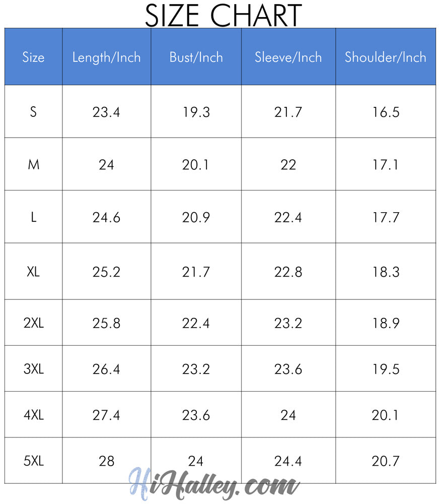This screenshot has height=504, width=439.
Task: Click the L size row label
Action: tap(33, 218)
